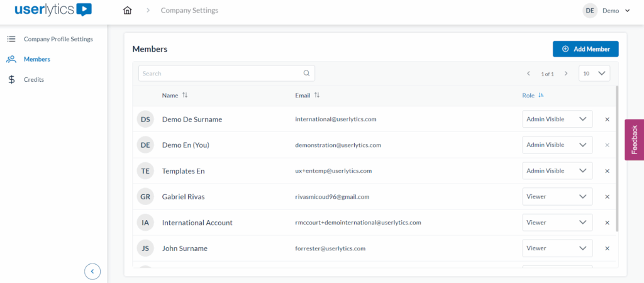
Task: Sort members by Role column
Action: [541, 96]
